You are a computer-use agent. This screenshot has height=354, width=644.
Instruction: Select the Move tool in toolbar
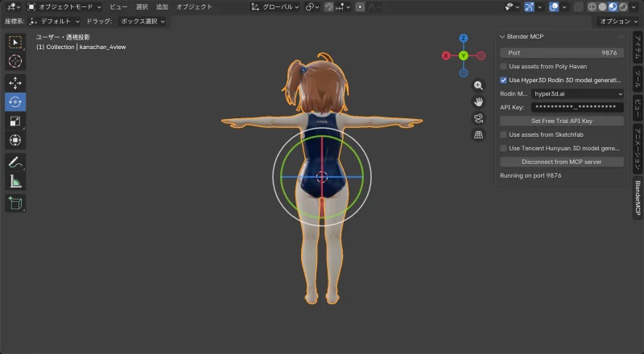pos(15,83)
